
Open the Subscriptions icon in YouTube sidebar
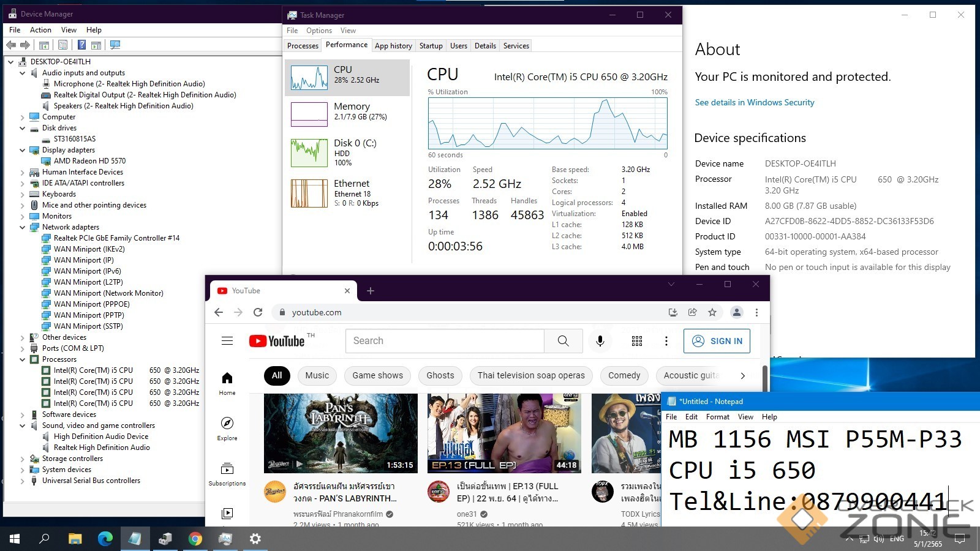coord(227,470)
